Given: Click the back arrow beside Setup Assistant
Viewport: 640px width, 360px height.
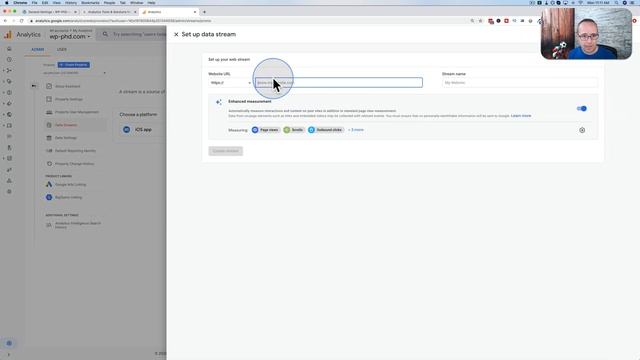Looking at the screenshot, I should click(34, 86).
